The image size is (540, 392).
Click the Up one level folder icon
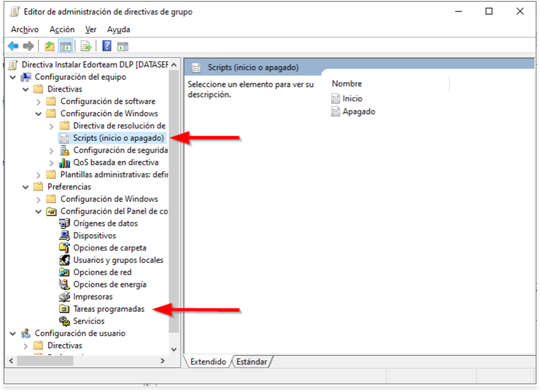point(49,46)
